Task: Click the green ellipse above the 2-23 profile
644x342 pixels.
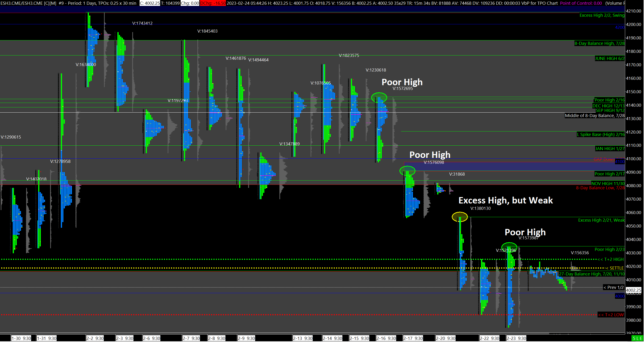Action: [509, 247]
